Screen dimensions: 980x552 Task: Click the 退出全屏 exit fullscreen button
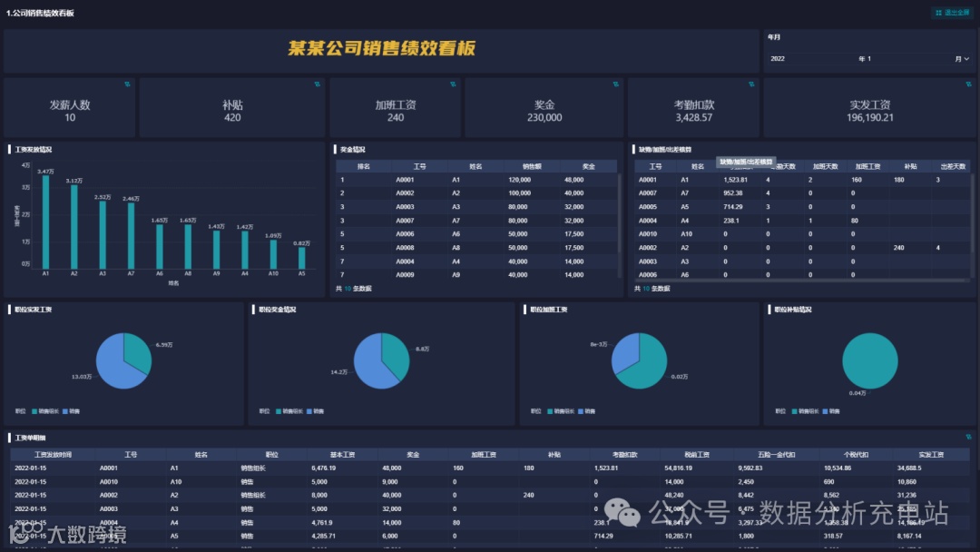coord(952,13)
